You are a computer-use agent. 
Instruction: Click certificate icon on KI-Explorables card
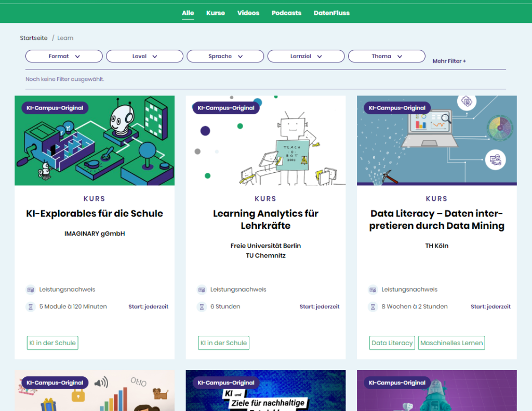click(x=31, y=290)
